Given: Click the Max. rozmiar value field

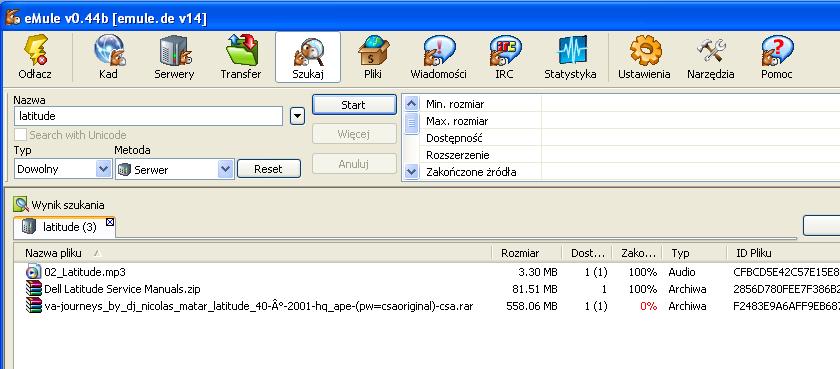Looking at the screenshot, I should [691, 121].
